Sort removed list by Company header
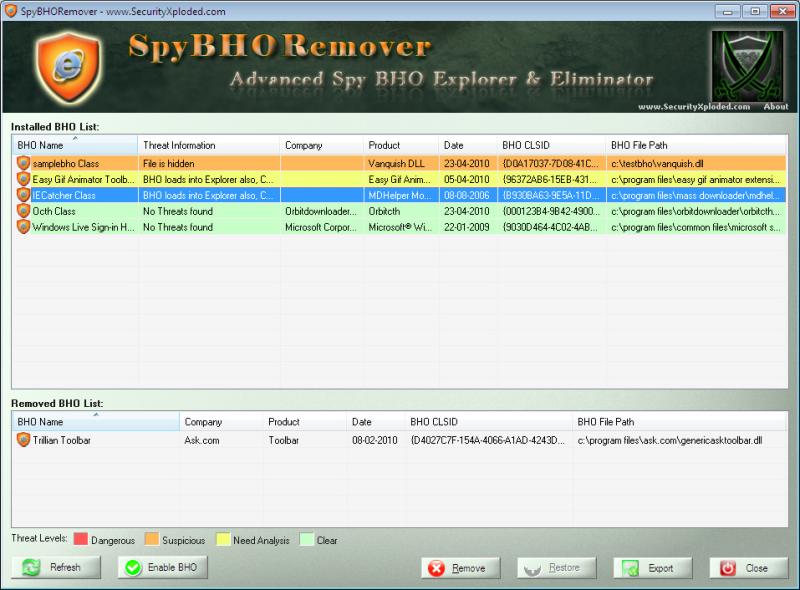Screen dimensions: 800x590 [x=221, y=422]
